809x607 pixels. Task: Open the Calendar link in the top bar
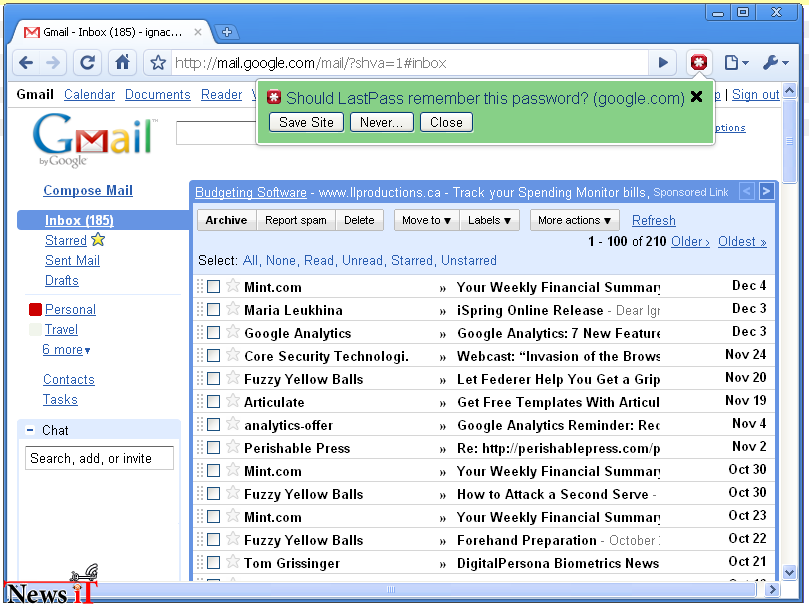89,94
